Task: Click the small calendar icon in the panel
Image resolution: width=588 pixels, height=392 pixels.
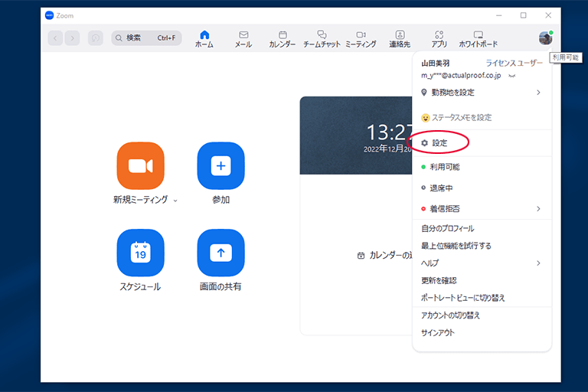Action: click(361, 256)
